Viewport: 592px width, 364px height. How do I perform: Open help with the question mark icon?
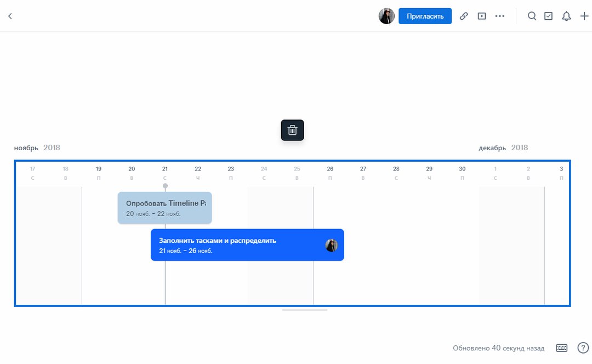(x=583, y=348)
